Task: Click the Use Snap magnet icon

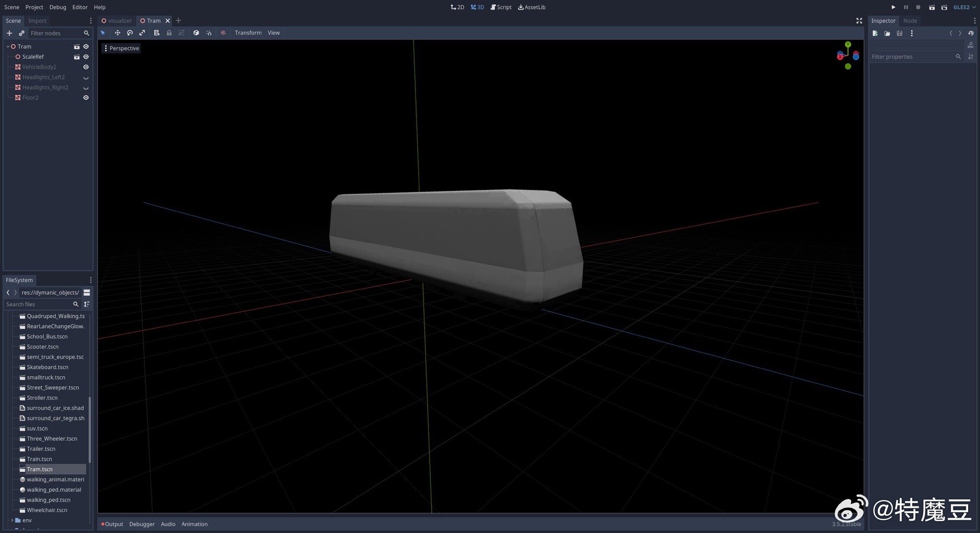Action: coord(209,33)
